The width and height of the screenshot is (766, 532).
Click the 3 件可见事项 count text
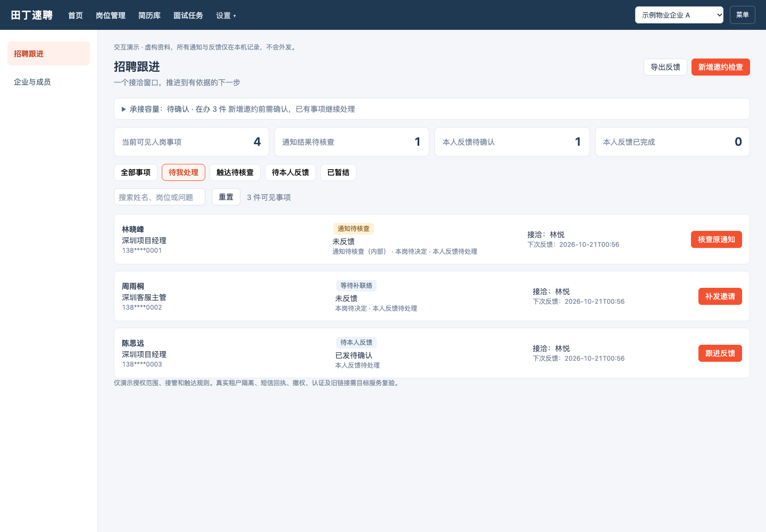tap(269, 197)
